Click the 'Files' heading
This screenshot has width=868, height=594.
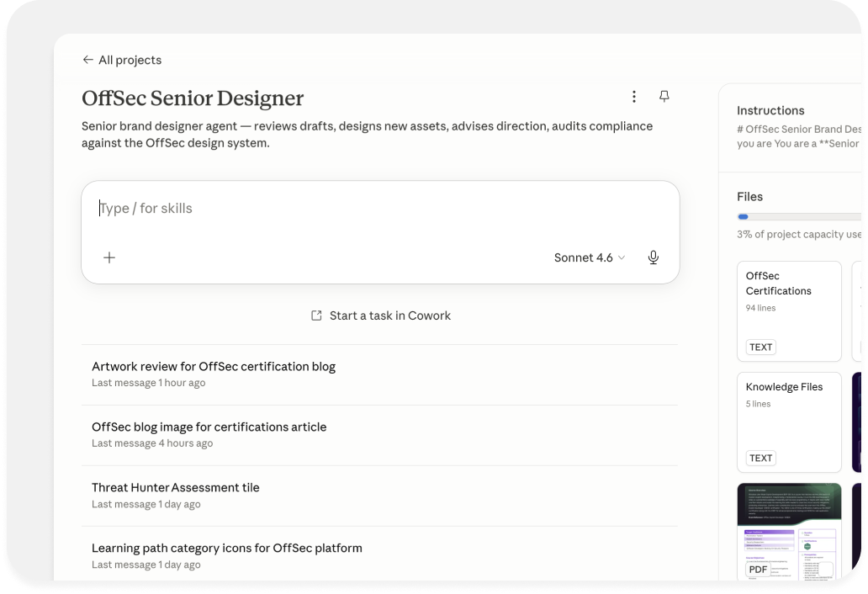749,197
